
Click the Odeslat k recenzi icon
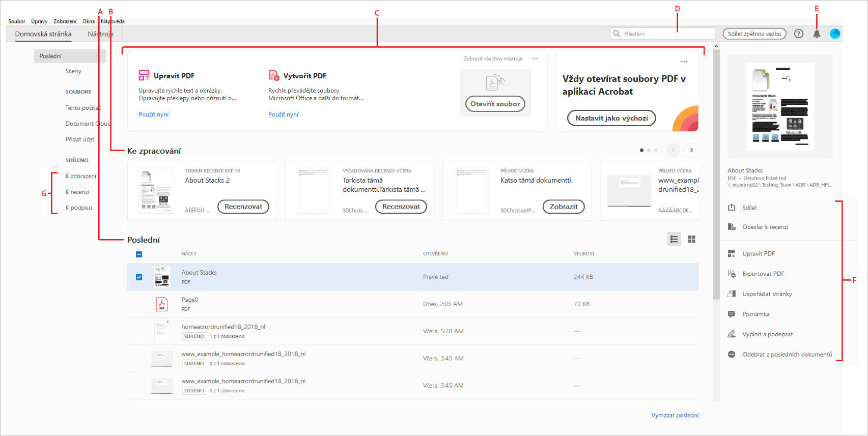coord(732,227)
